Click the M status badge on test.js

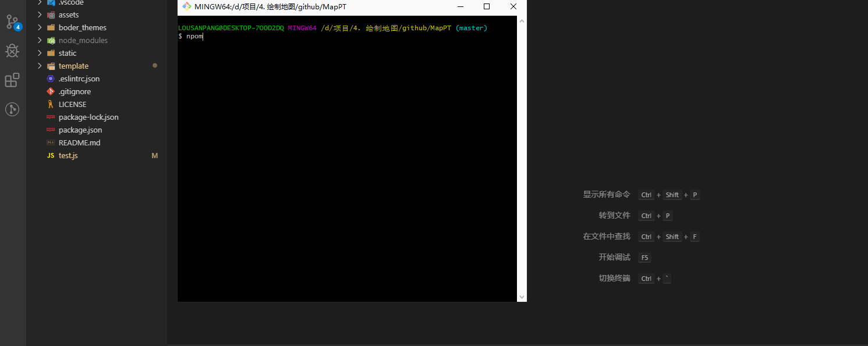point(155,155)
